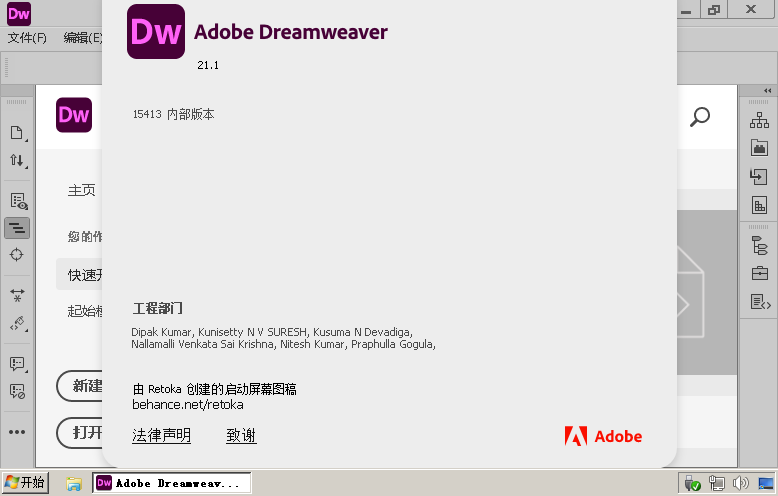778x496 pixels.
Task: Click behance.net/retoka text in About dialog
Action: (188, 405)
